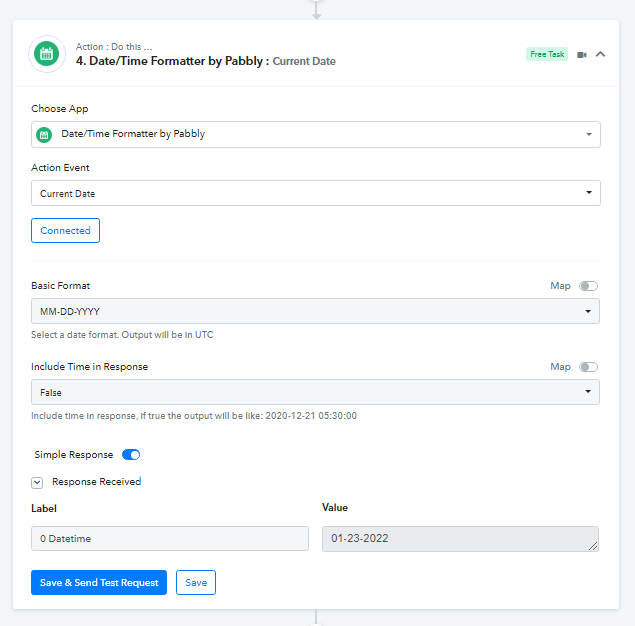The image size is (635, 626).
Task: Click the 0 Datetime label field
Action: point(170,539)
